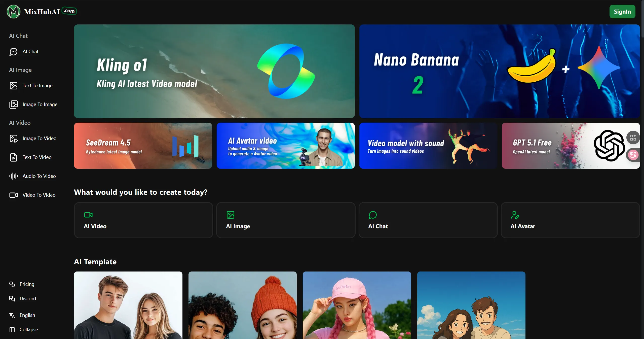Select the AI Avatar creation card
644x339 pixels.
click(x=570, y=220)
